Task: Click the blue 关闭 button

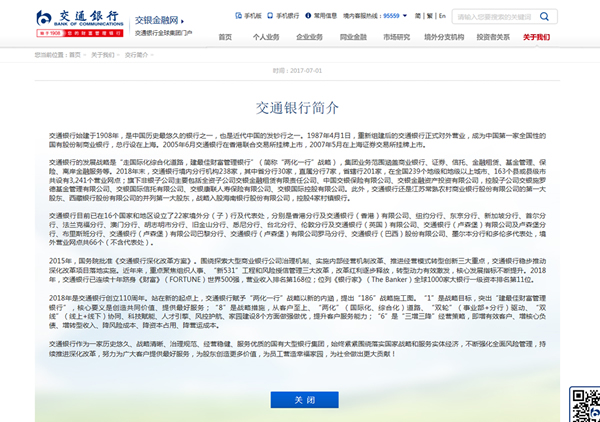Action: 305,400
